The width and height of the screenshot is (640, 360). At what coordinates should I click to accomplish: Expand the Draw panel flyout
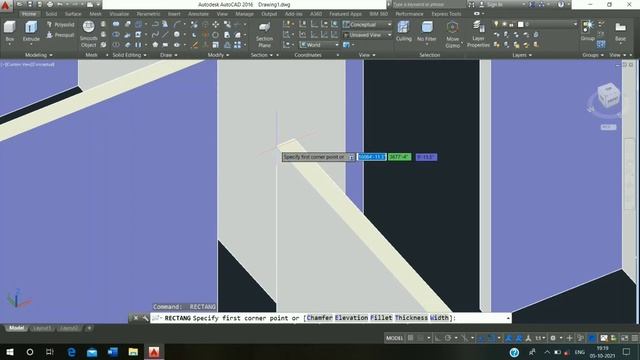(169, 55)
